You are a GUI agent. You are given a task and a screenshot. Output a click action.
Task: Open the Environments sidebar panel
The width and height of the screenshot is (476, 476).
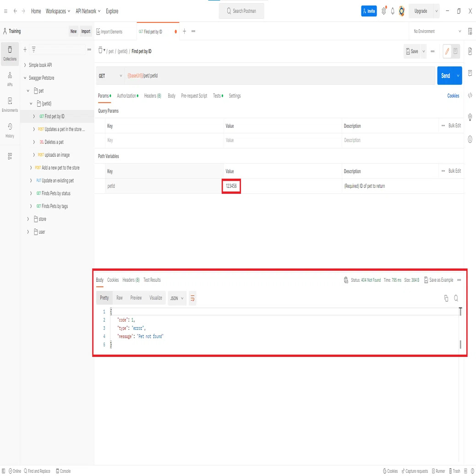(x=10, y=104)
